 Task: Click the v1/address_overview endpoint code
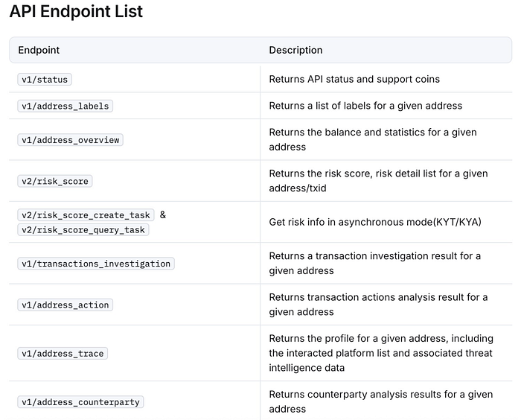pos(70,140)
